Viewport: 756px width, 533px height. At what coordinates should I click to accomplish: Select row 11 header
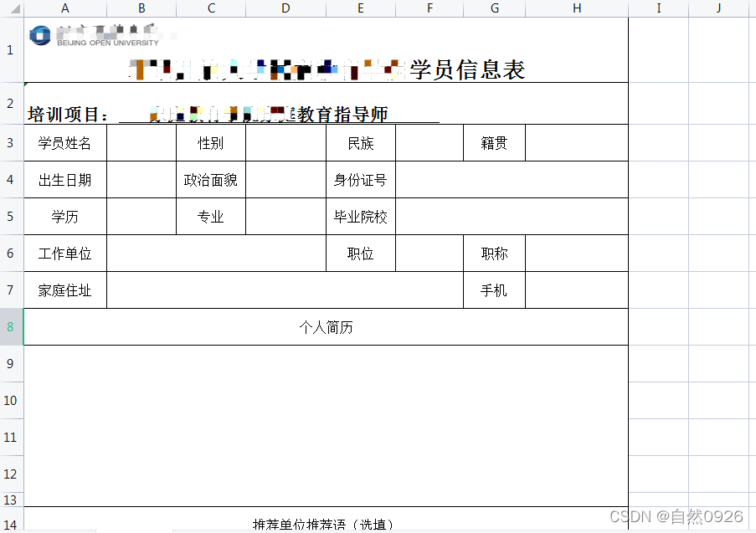tap(12, 437)
